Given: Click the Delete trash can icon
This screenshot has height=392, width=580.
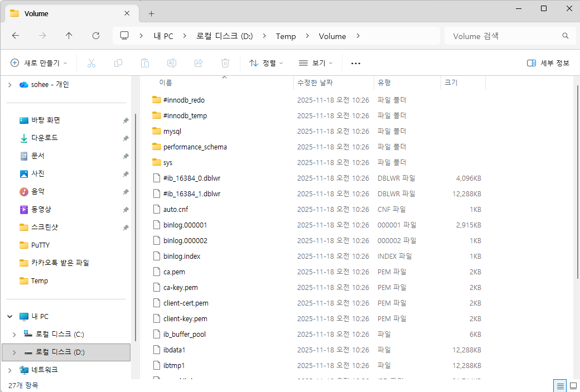Looking at the screenshot, I should [225, 63].
